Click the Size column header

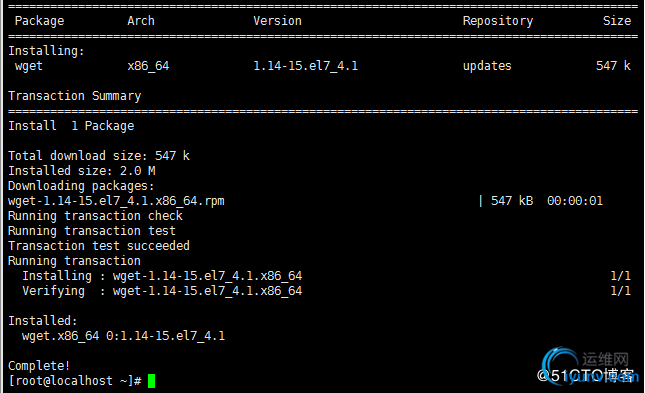(617, 21)
